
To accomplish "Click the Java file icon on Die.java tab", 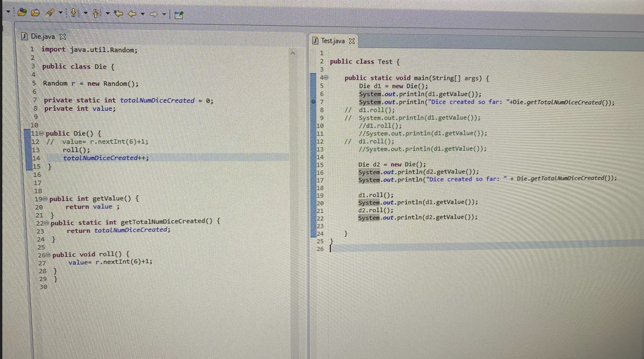I will click(x=24, y=36).
